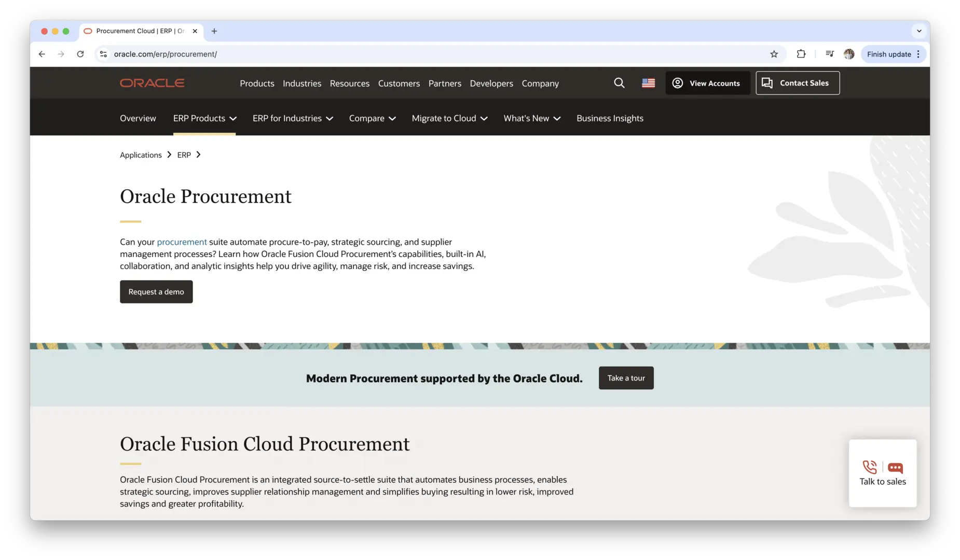
Task: Click the browser forward arrow
Action: point(61,54)
